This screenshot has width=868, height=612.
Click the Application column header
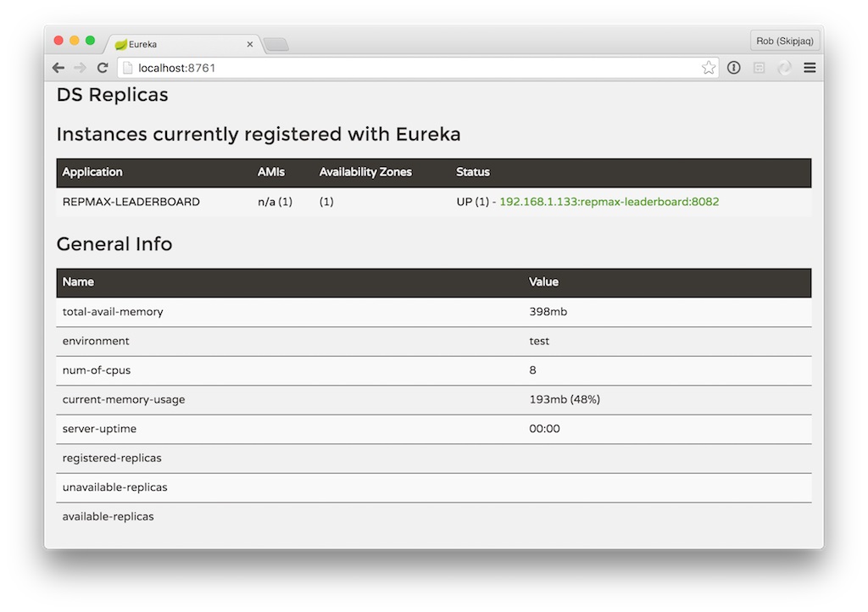coord(92,172)
